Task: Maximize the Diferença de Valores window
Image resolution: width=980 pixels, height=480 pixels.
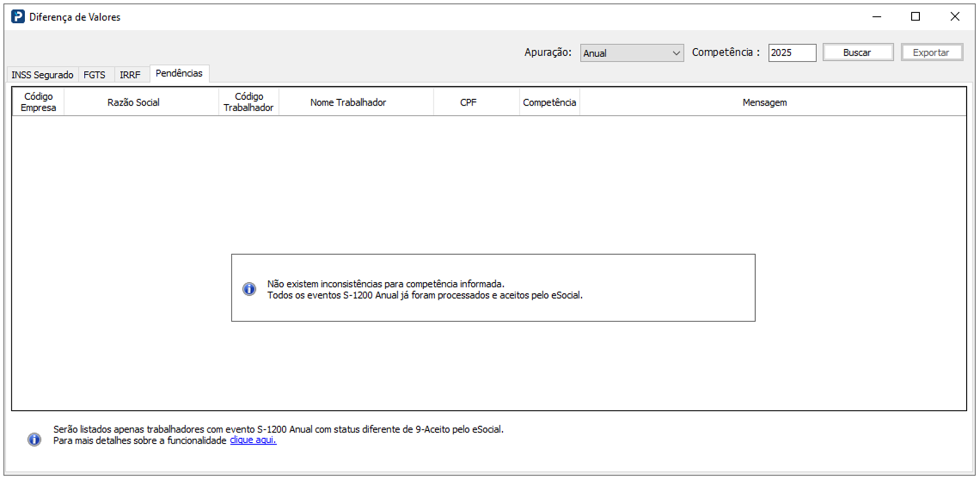Action: [915, 17]
